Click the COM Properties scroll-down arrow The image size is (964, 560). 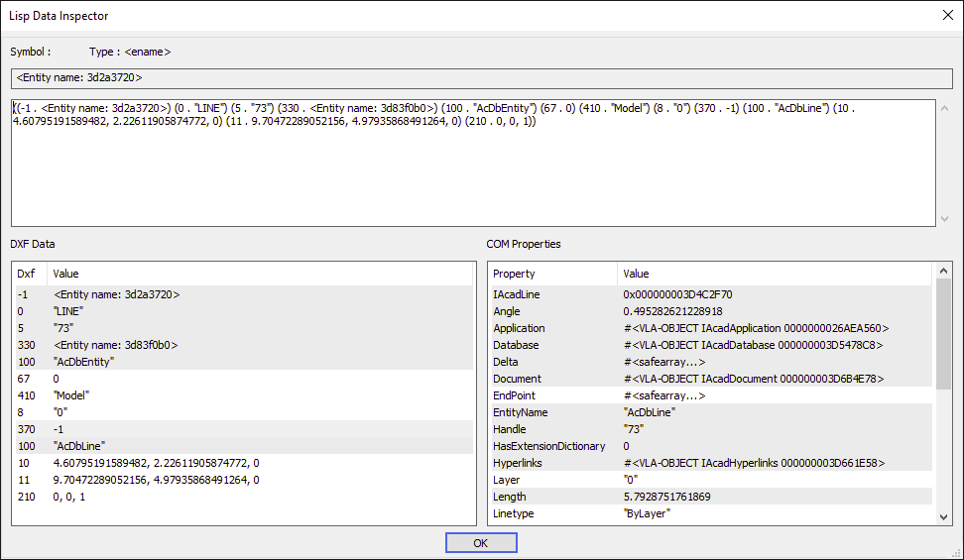click(944, 517)
